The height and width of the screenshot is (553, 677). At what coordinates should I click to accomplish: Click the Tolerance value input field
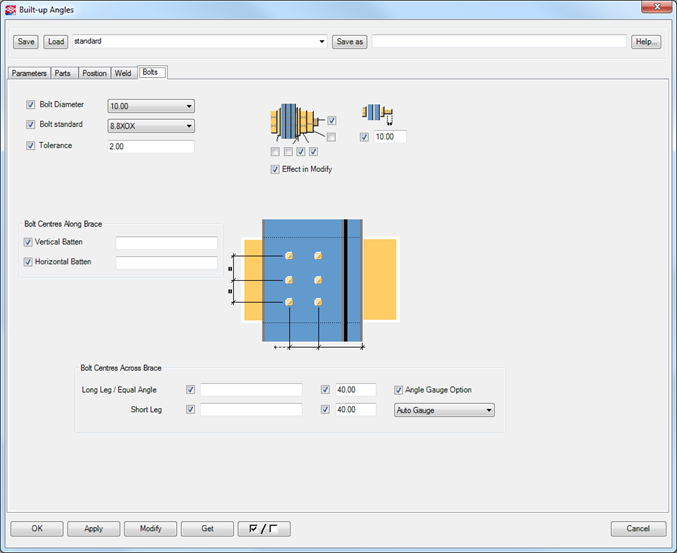(150, 146)
